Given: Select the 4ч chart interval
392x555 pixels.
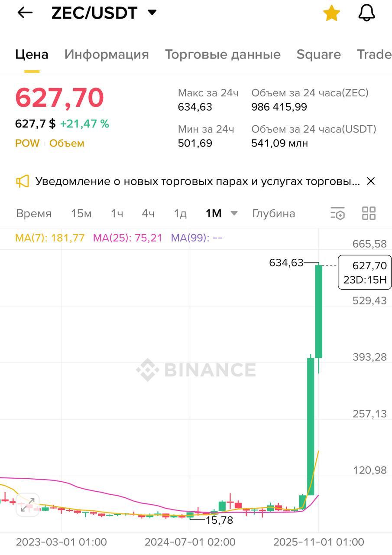Looking at the screenshot, I should tap(148, 214).
